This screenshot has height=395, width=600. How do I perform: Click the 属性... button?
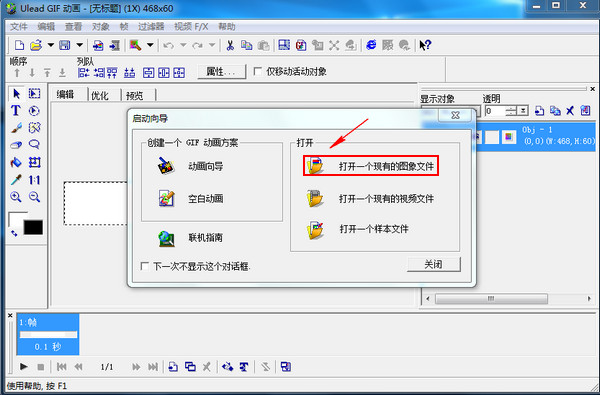click(222, 72)
